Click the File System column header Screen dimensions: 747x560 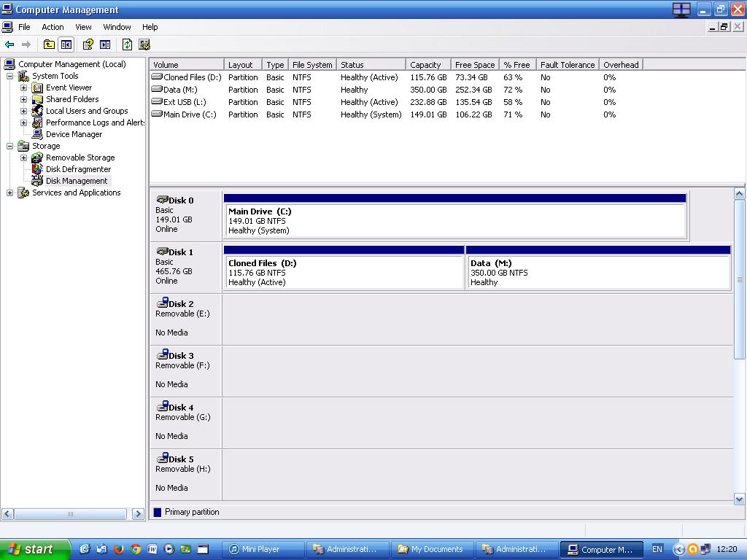[312, 65]
